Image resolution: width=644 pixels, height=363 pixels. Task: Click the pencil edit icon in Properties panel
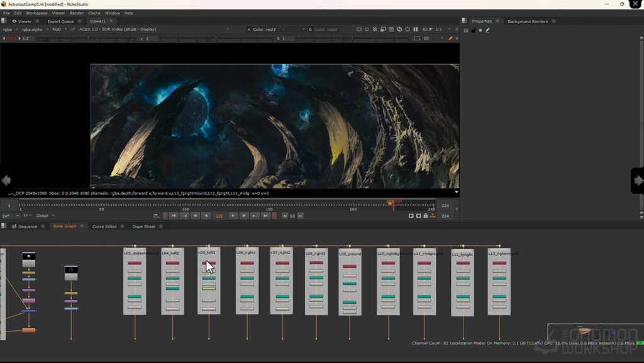[487, 30]
